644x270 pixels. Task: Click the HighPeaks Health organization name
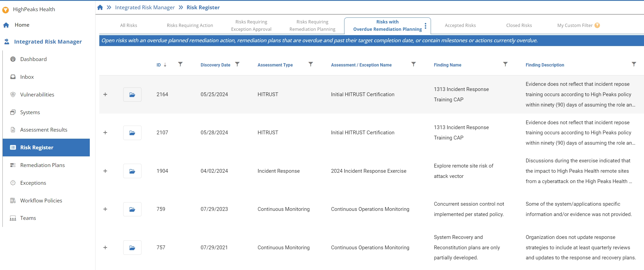(34, 9)
